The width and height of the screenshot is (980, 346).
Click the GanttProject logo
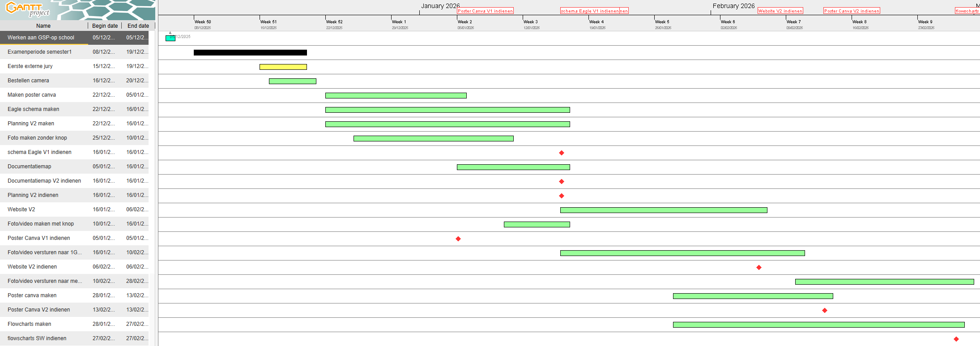click(28, 9)
